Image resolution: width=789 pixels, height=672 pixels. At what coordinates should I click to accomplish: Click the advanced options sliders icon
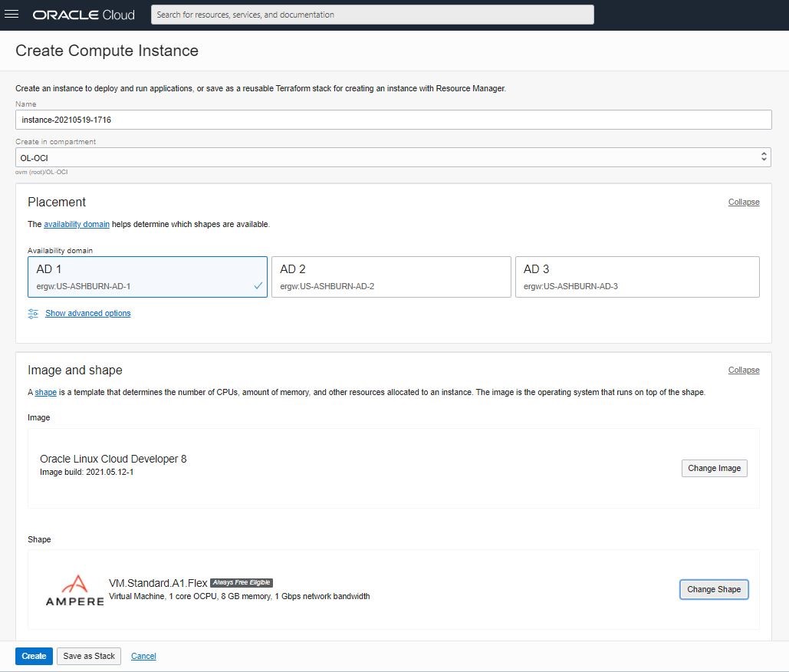tap(33, 314)
